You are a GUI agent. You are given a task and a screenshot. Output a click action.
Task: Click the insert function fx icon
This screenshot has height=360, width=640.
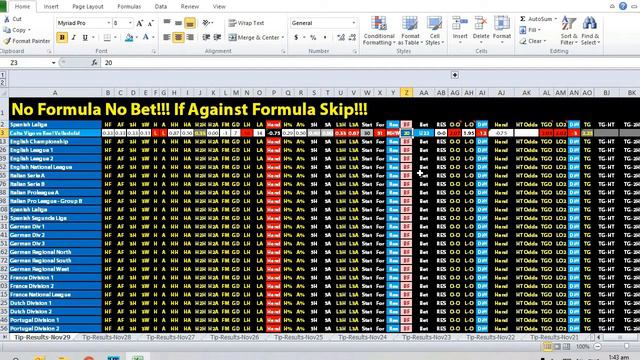(94, 62)
